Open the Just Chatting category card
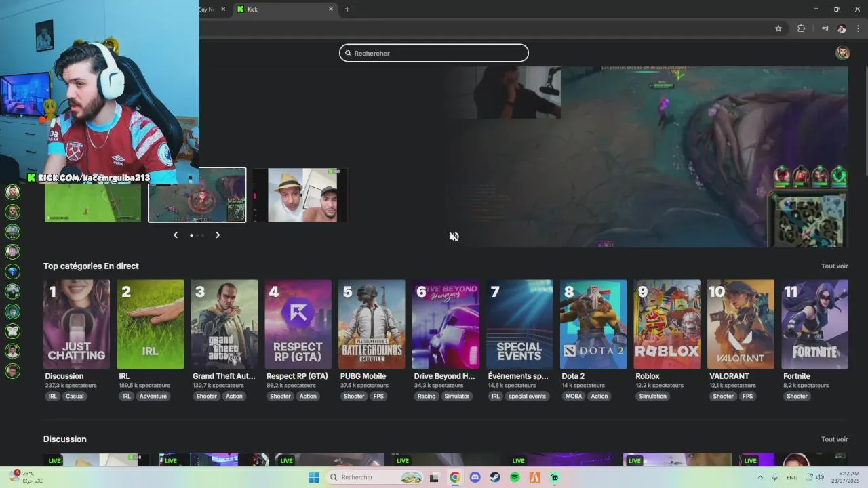Screen dimensions: 868x488 pyautogui.click(x=77, y=324)
